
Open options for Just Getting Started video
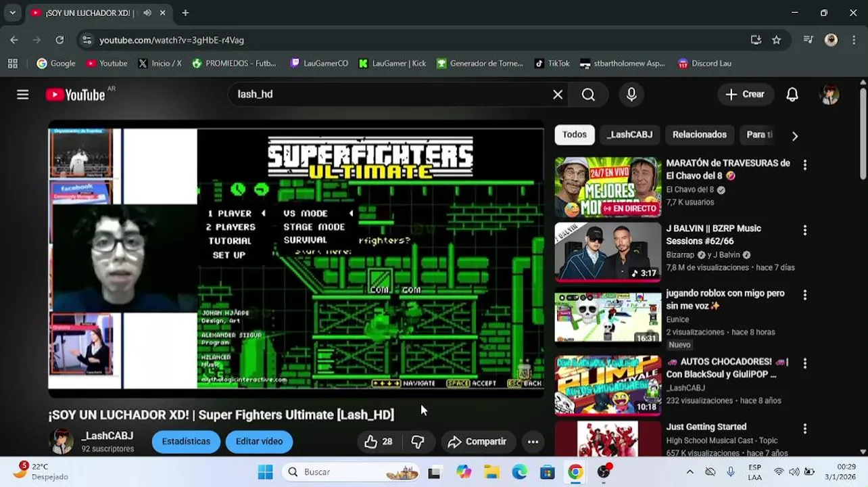click(804, 429)
